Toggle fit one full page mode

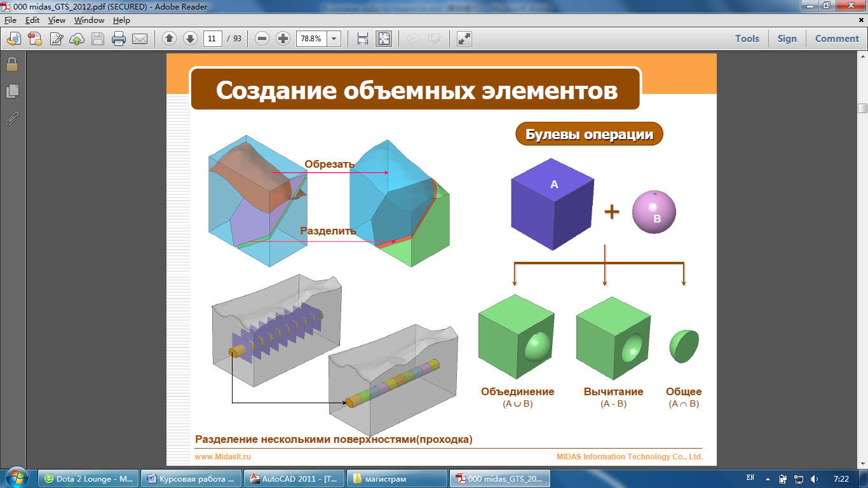tap(384, 39)
